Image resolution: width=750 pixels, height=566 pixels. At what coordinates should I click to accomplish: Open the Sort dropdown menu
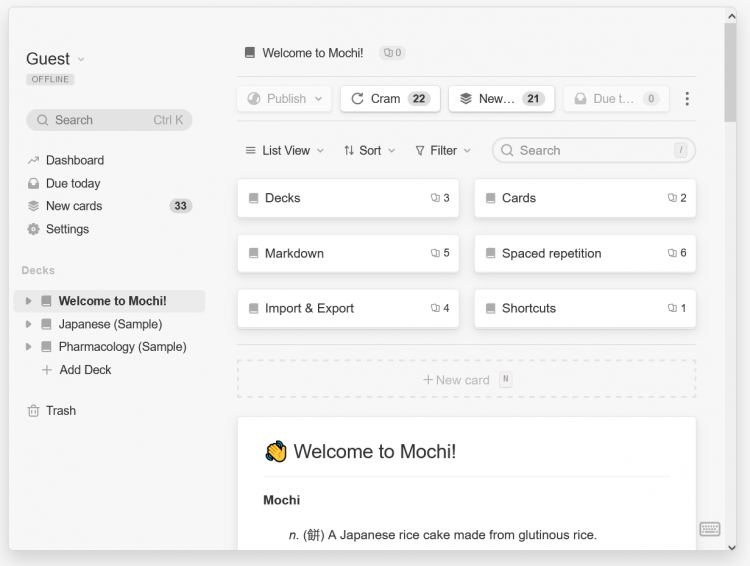click(x=369, y=151)
